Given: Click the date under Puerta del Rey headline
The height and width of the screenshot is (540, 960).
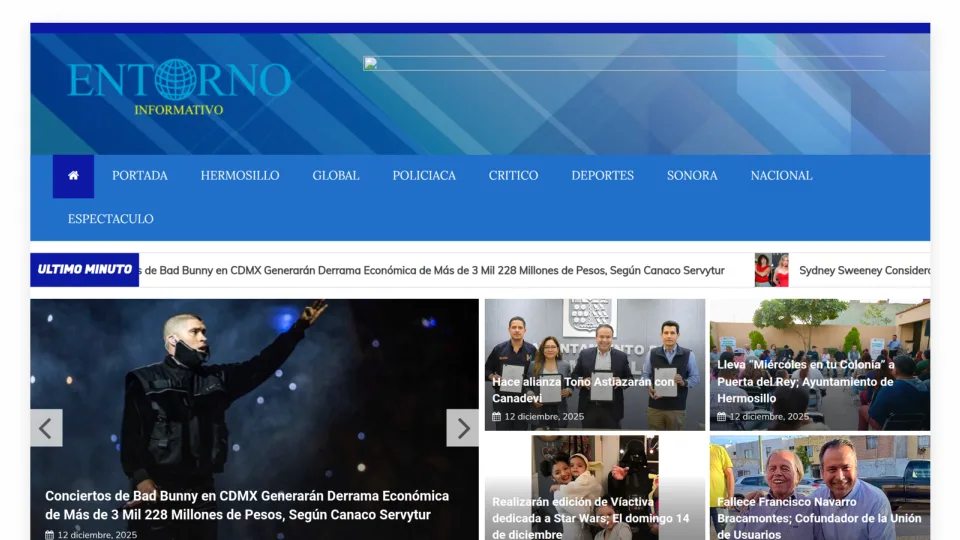Looking at the screenshot, I should coord(763,417).
